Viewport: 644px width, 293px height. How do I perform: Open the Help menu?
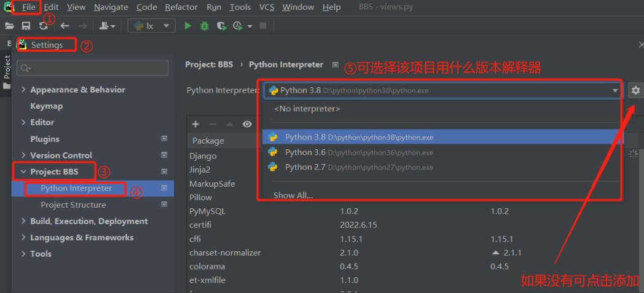[x=331, y=7]
